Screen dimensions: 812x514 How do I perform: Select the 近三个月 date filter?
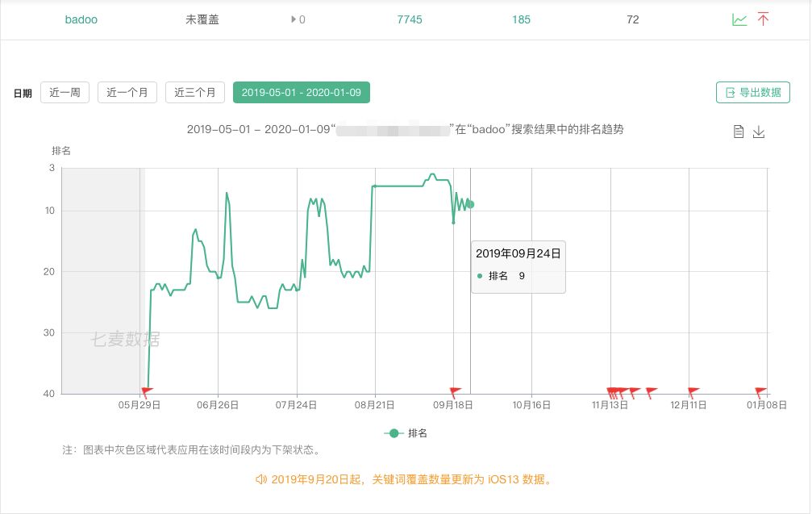(x=194, y=92)
